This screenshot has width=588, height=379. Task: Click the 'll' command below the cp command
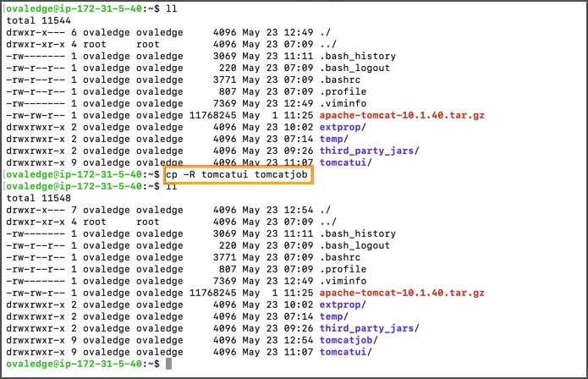[170, 186]
